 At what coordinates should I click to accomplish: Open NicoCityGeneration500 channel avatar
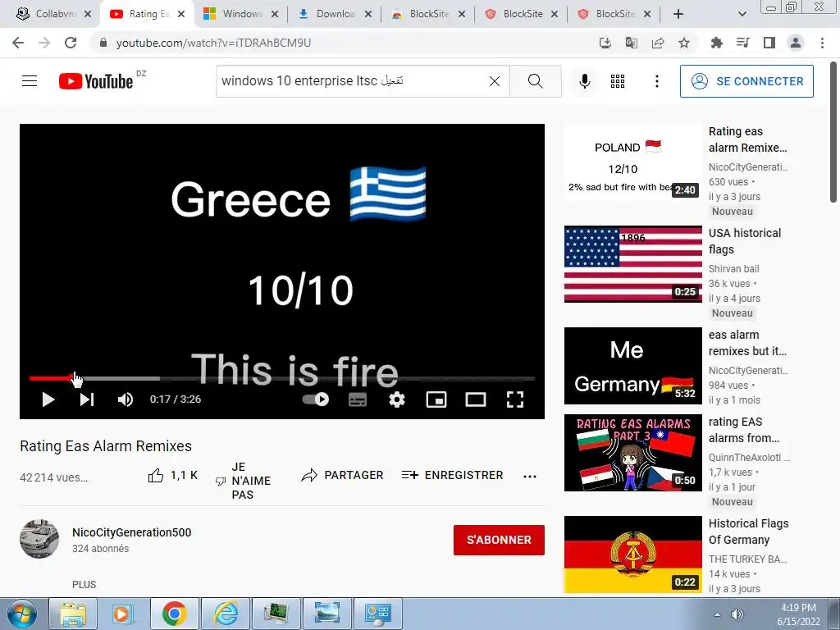coord(39,538)
